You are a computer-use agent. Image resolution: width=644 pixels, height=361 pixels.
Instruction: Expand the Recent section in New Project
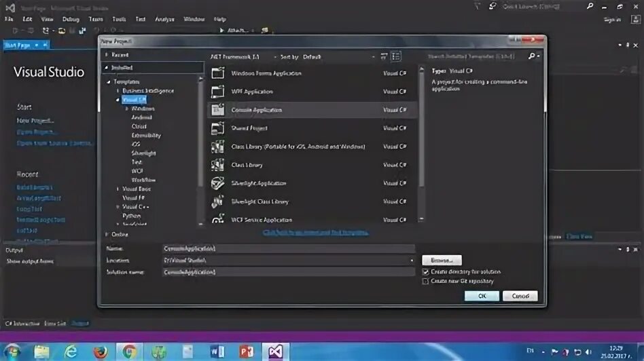(107, 54)
